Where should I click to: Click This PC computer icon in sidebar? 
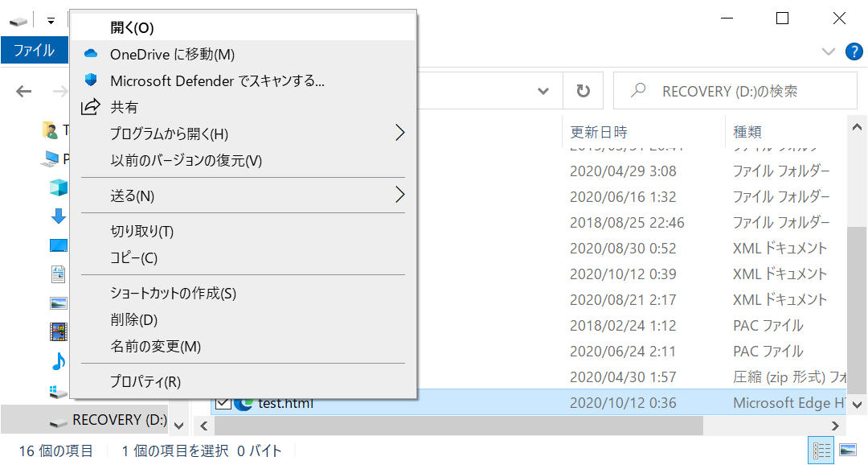[x=50, y=158]
